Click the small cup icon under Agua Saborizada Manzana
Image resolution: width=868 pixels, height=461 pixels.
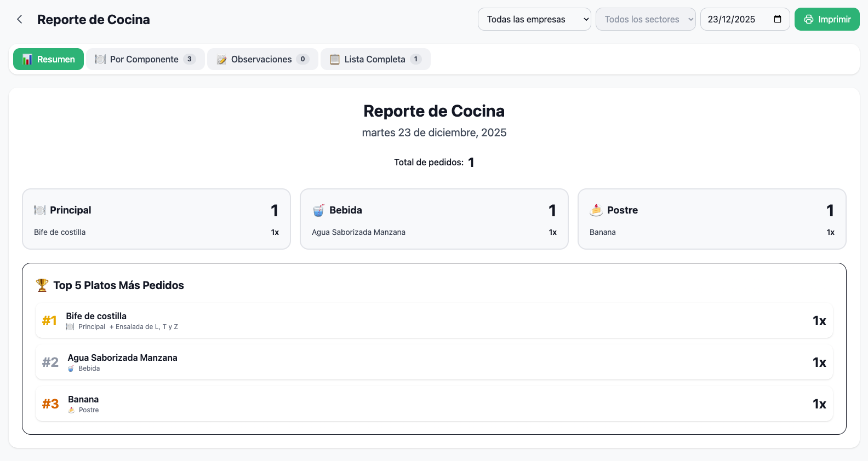click(x=71, y=368)
